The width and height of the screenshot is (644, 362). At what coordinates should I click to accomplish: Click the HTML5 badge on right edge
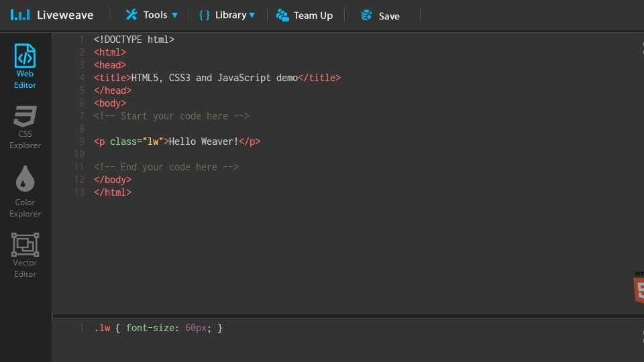point(638,287)
